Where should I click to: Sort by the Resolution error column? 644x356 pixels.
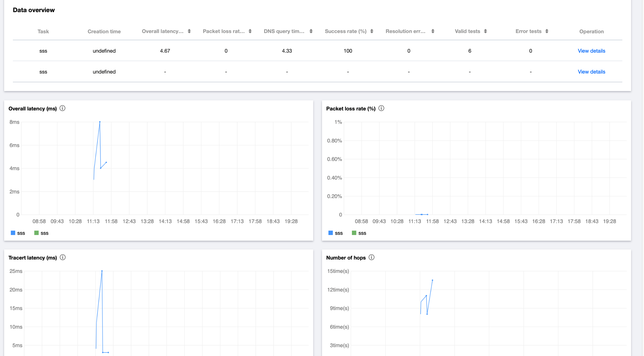(433, 31)
